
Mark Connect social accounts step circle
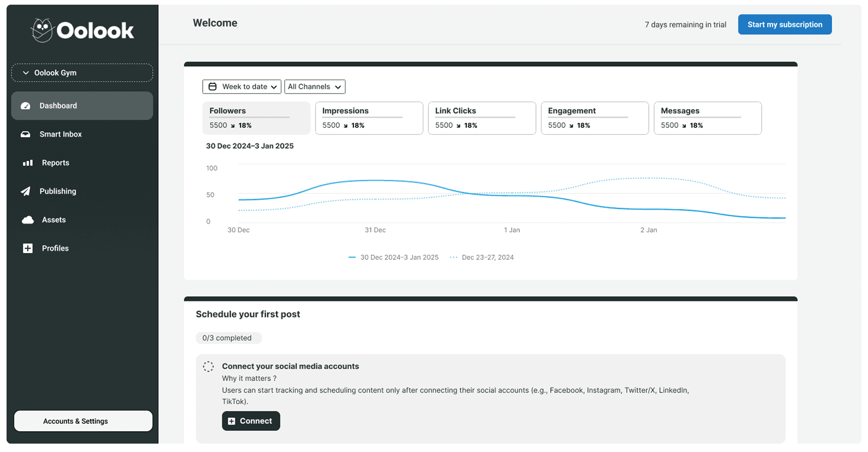point(208,366)
